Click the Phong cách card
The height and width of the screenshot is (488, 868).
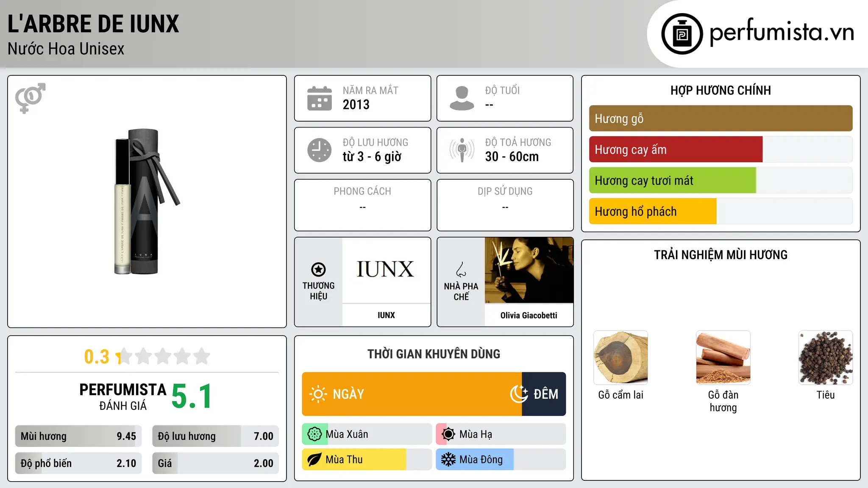coord(363,205)
